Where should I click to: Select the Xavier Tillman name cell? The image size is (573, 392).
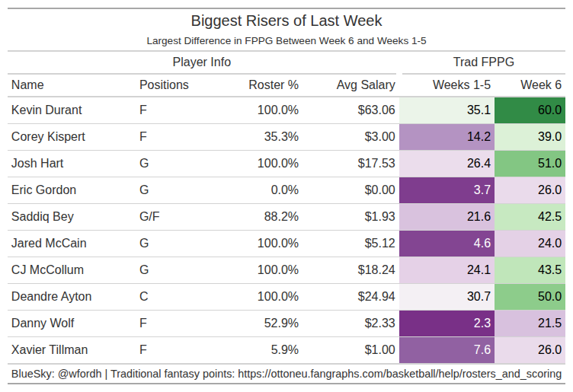click(50, 350)
